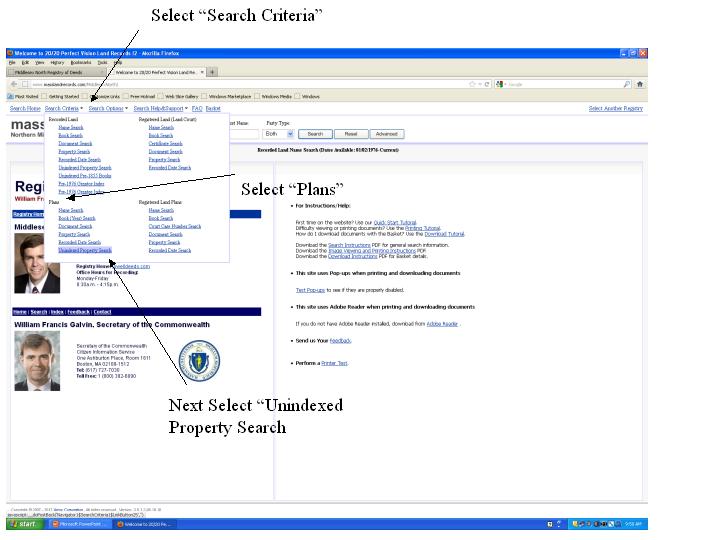Screen dimensions: 720x540
Task: Click the Adobe Reader download link
Action: tap(442, 324)
